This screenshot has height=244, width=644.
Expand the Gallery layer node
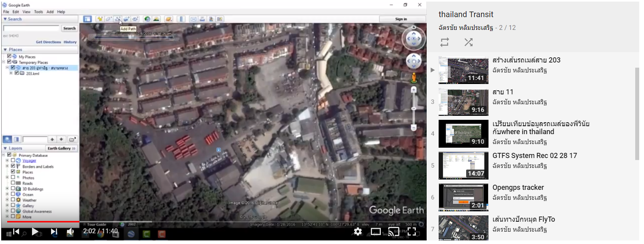7,205
